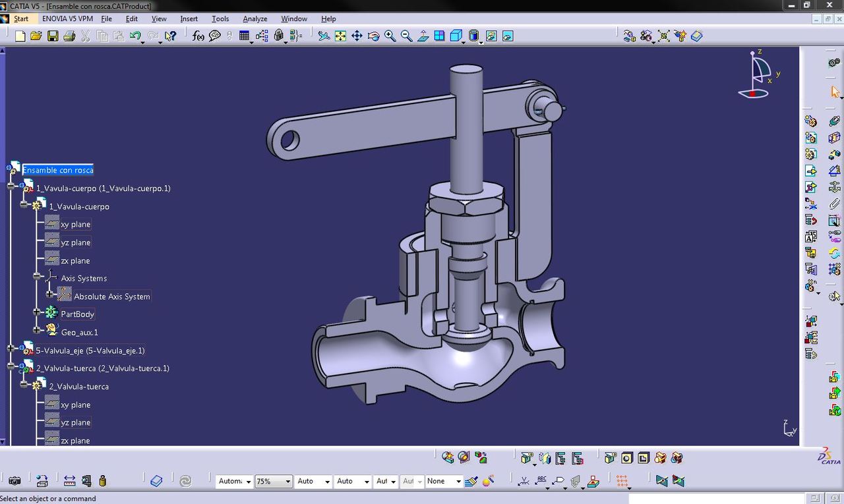The width and height of the screenshot is (844, 504).
Task: Click the Measure Between icon
Action: click(x=69, y=482)
